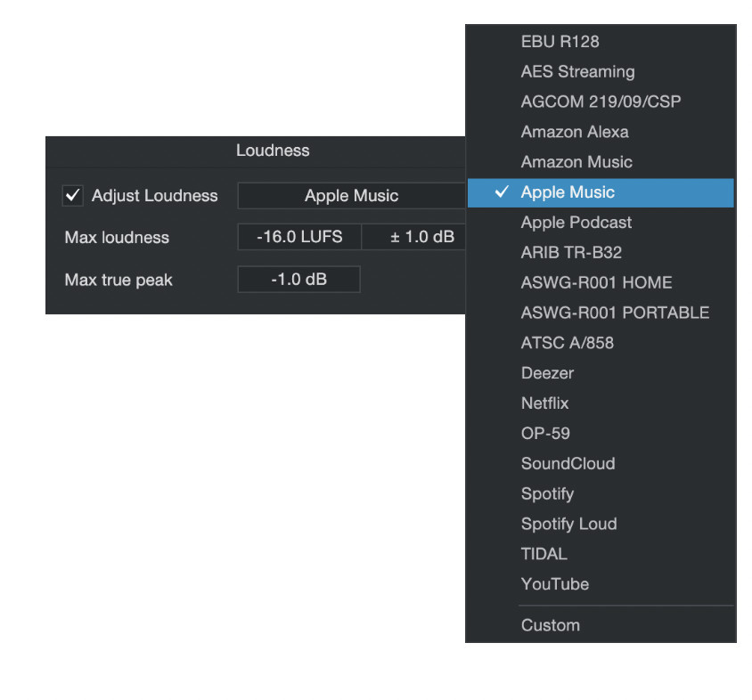Choose Amazon Music loudness preset

pyautogui.click(x=601, y=162)
